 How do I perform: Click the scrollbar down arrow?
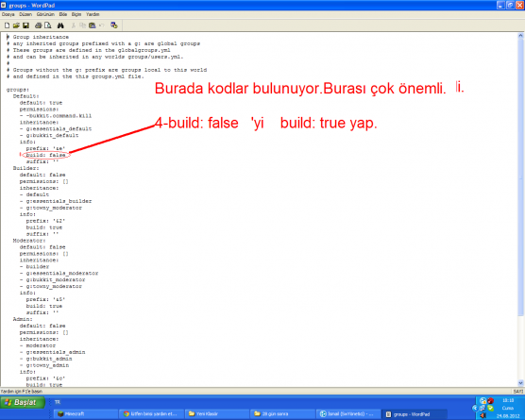[x=520, y=383]
